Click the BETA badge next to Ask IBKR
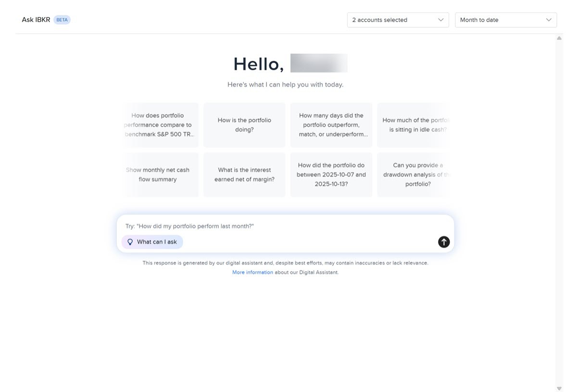Image resolution: width=577 pixels, height=392 pixels. pos(62,19)
